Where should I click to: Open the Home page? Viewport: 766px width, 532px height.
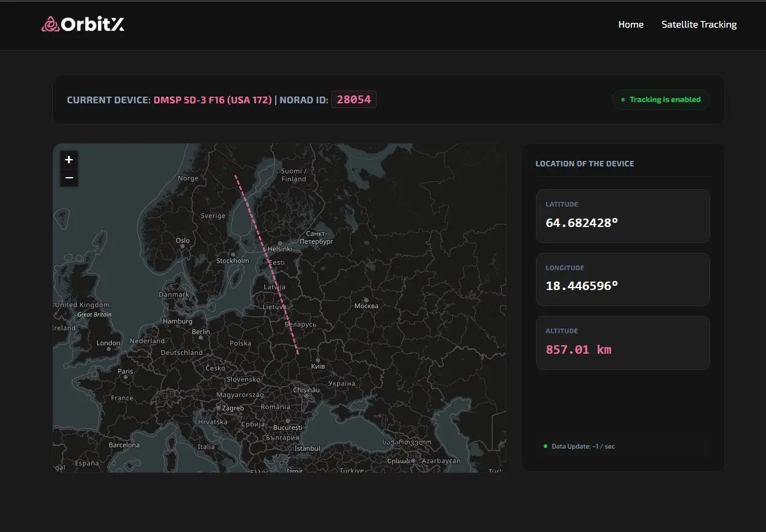click(x=631, y=25)
